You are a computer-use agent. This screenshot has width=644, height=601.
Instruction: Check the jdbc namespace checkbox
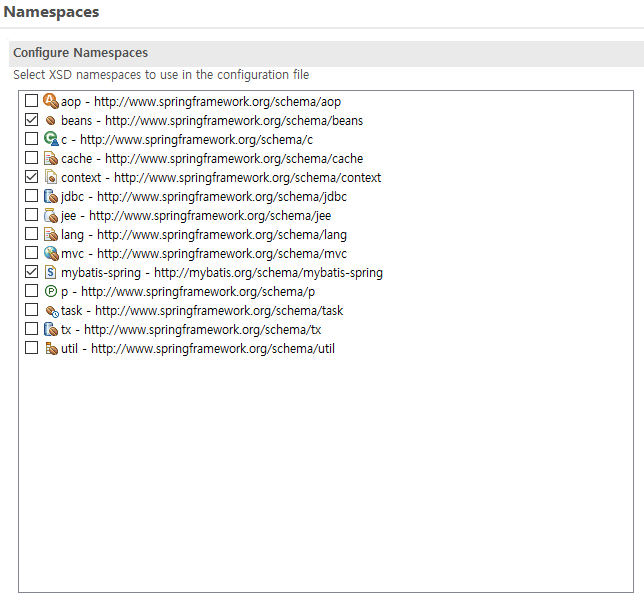pos(32,196)
